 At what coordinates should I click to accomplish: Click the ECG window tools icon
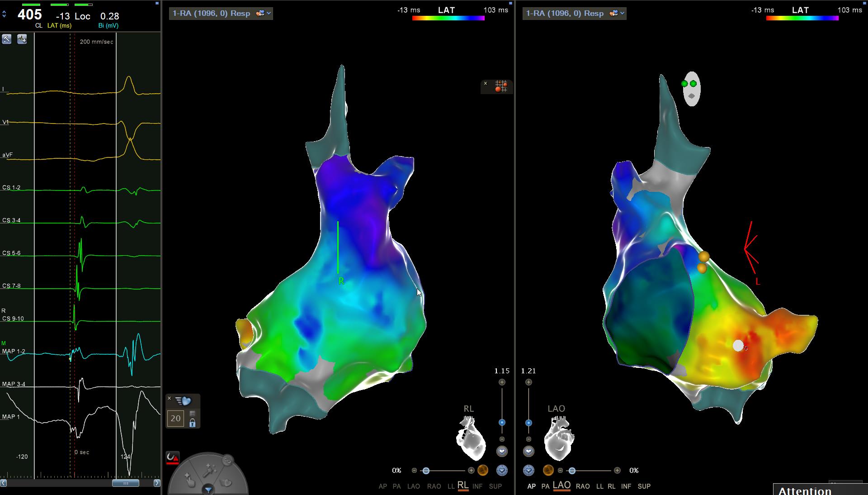pyautogui.click(x=7, y=39)
